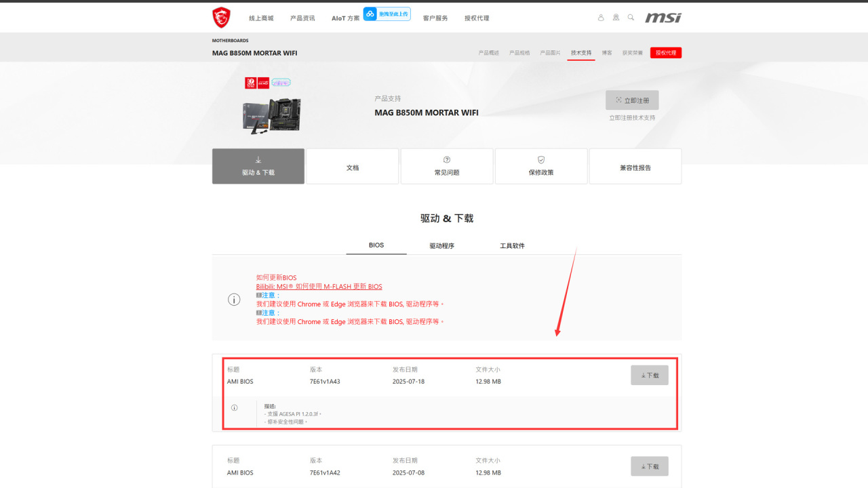Open the 保修政策 support card
Viewport: 868px width, 488px height.
[541, 166]
